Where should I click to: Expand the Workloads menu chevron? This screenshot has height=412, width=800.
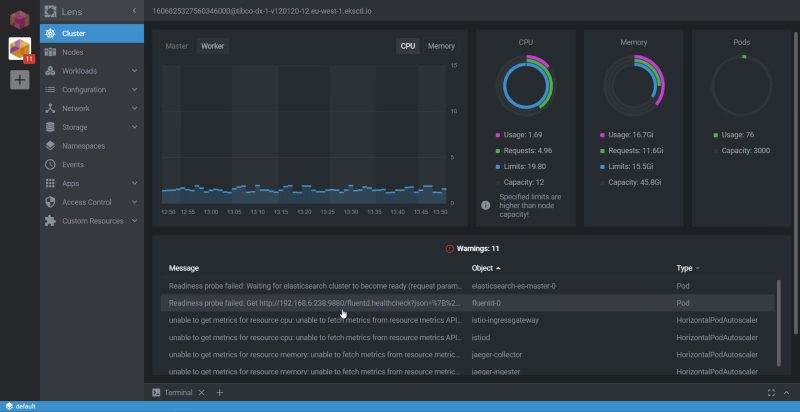[134, 71]
